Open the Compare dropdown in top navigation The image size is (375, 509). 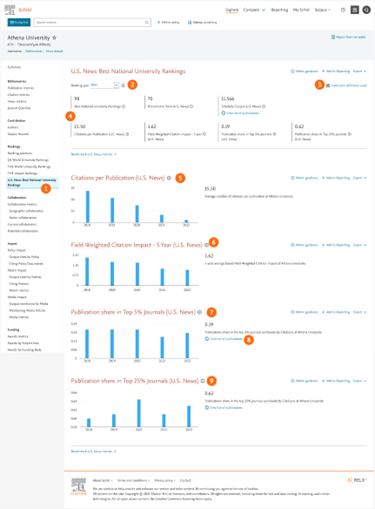tap(254, 10)
